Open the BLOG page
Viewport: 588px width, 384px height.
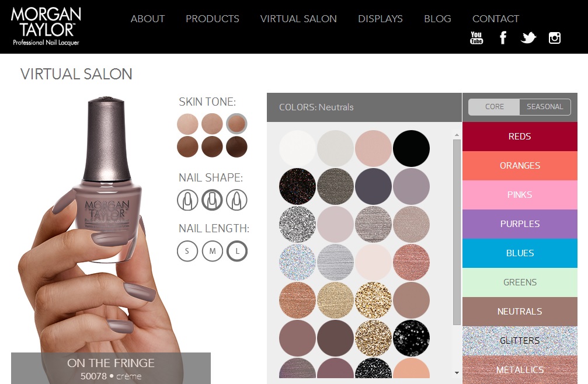point(437,19)
